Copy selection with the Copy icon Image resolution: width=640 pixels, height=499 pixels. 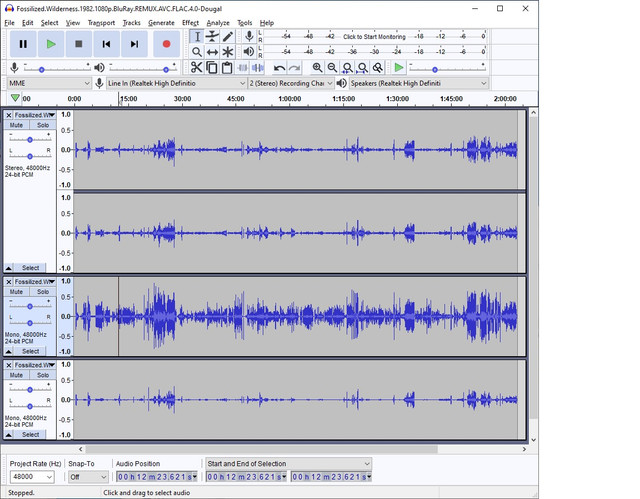pos(211,67)
